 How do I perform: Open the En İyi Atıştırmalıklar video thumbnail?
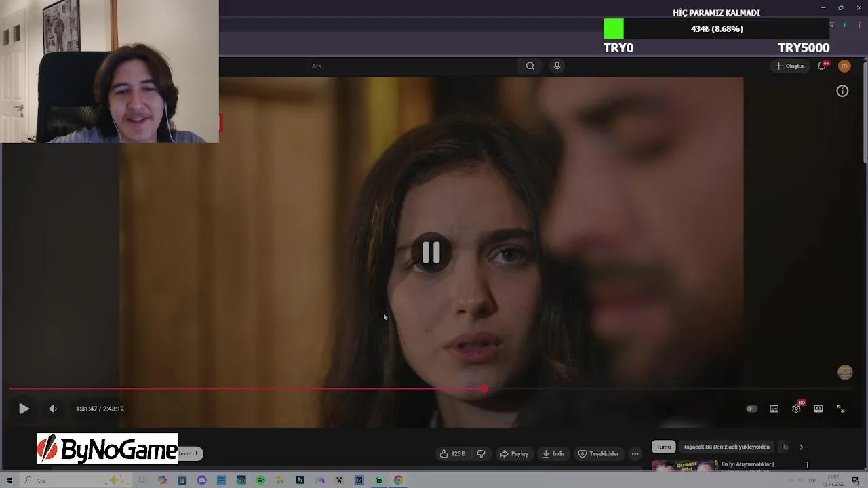coord(684,466)
